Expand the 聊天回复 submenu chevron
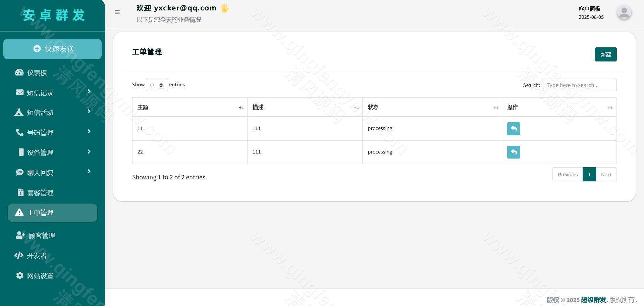Screen dimensions: 644x306 (89, 171)
